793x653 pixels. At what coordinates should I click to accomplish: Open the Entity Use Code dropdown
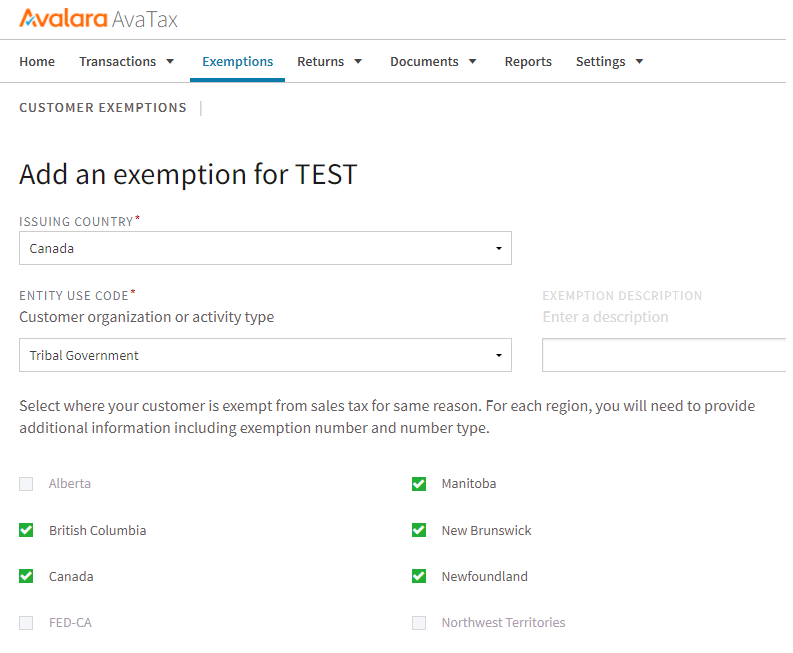pos(265,355)
